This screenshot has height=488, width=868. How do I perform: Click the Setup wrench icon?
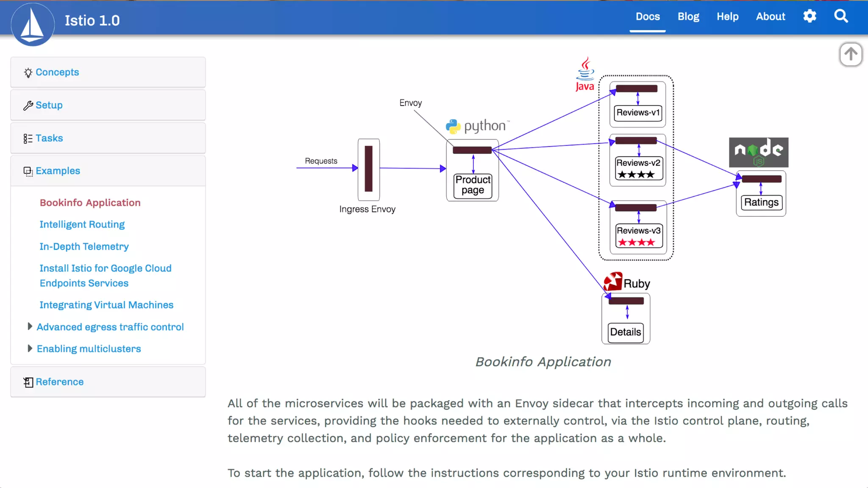coord(28,105)
